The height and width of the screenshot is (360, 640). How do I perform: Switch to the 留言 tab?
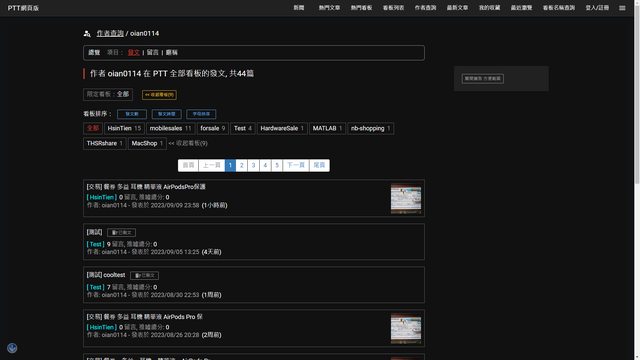(153, 52)
